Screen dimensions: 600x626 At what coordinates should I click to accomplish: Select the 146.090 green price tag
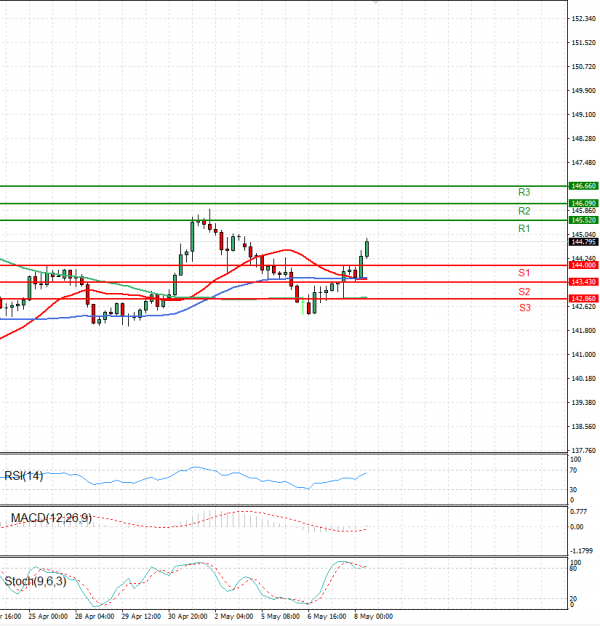coord(583,204)
